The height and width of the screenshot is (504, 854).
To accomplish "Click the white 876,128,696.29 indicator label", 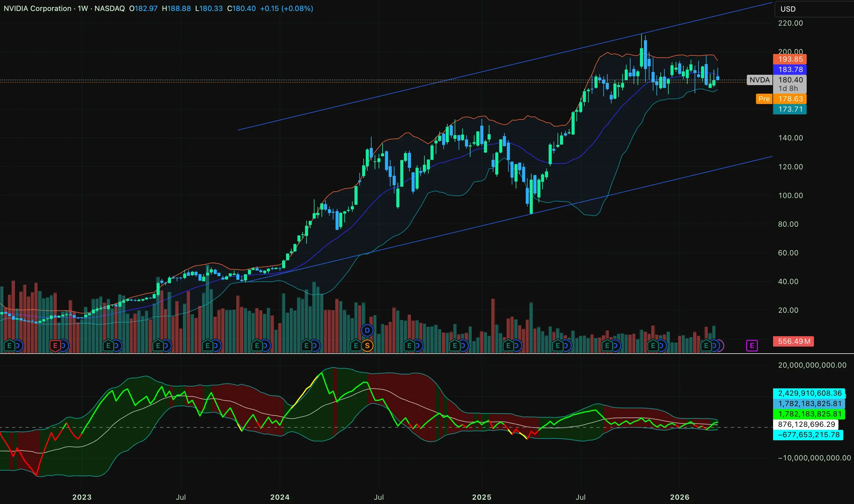I will tap(806, 425).
